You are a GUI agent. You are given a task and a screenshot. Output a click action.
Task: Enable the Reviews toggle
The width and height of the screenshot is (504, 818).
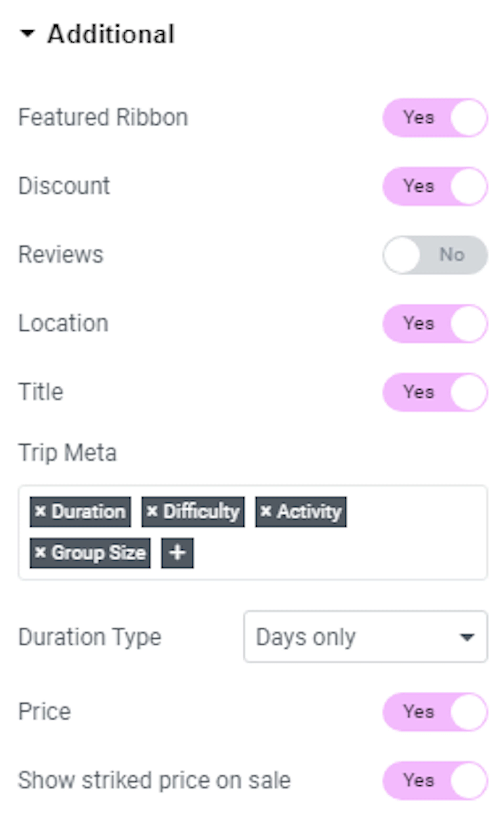[x=435, y=255]
